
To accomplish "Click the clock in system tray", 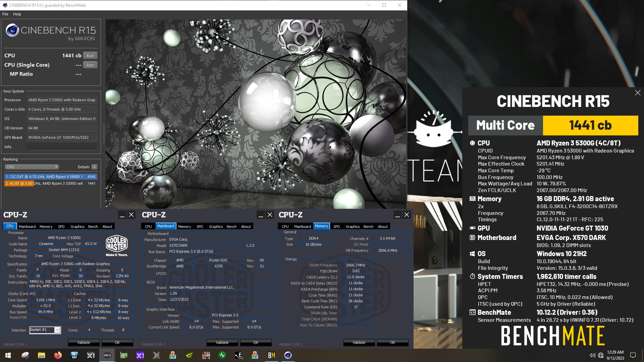I will pyautogui.click(x=615, y=355).
